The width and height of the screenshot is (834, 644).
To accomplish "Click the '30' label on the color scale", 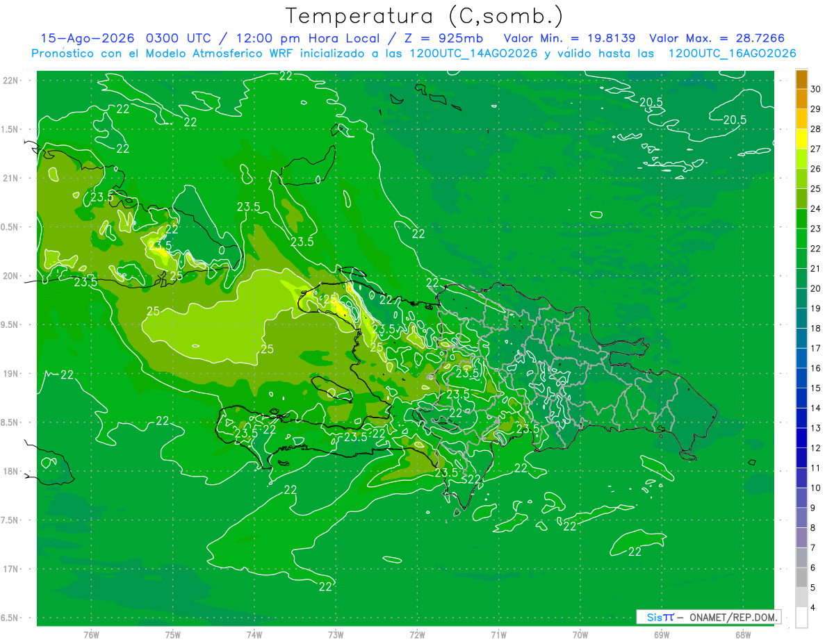I will [816, 89].
